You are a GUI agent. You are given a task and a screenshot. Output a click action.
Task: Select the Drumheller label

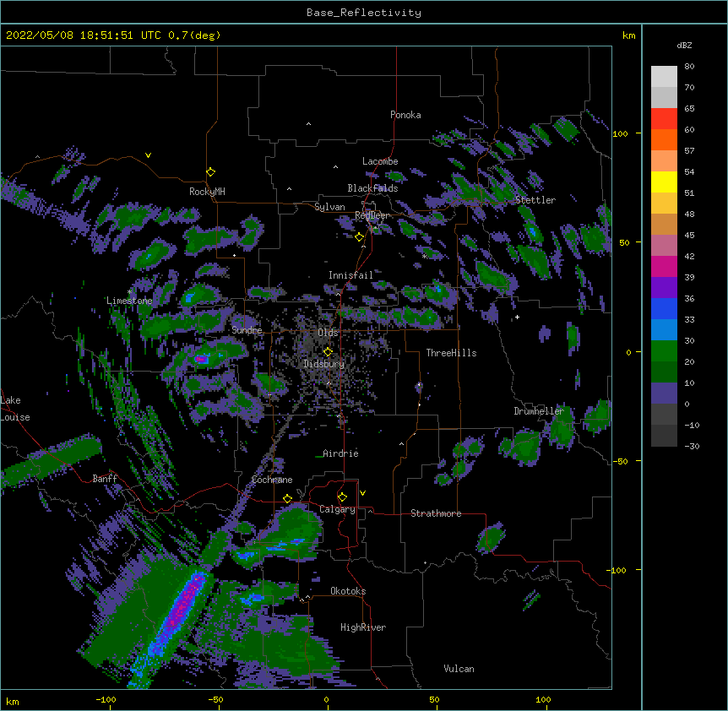tap(539, 411)
